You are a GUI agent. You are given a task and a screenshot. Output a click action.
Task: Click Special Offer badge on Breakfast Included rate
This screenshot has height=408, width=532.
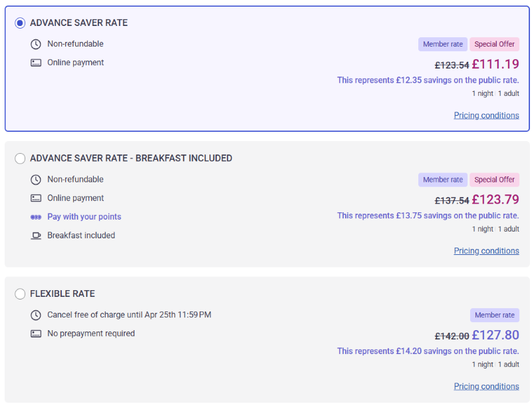coord(494,180)
